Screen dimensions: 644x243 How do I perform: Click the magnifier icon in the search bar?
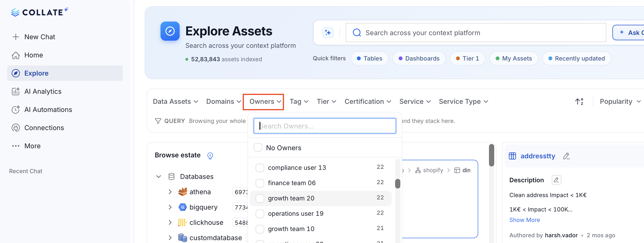(x=357, y=33)
